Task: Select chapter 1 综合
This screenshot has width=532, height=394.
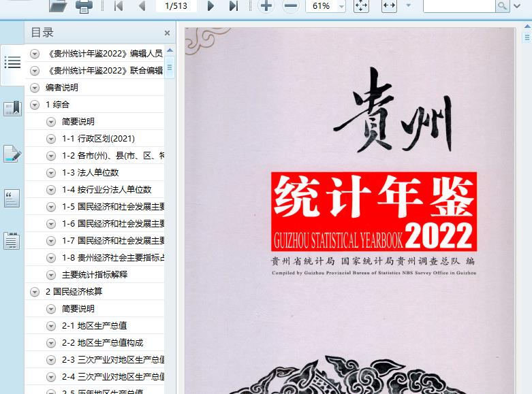Action: pos(57,104)
